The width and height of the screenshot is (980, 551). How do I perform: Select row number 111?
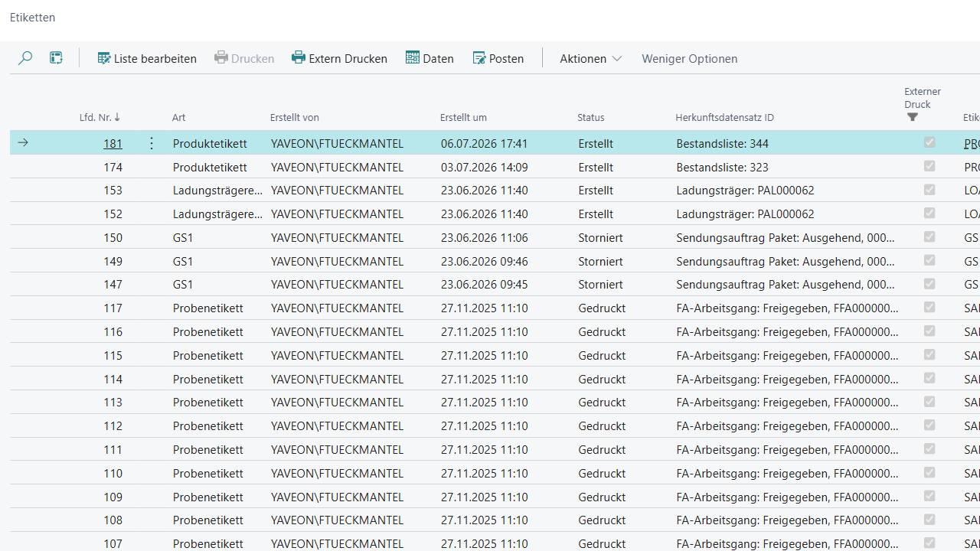[x=113, y=450]
